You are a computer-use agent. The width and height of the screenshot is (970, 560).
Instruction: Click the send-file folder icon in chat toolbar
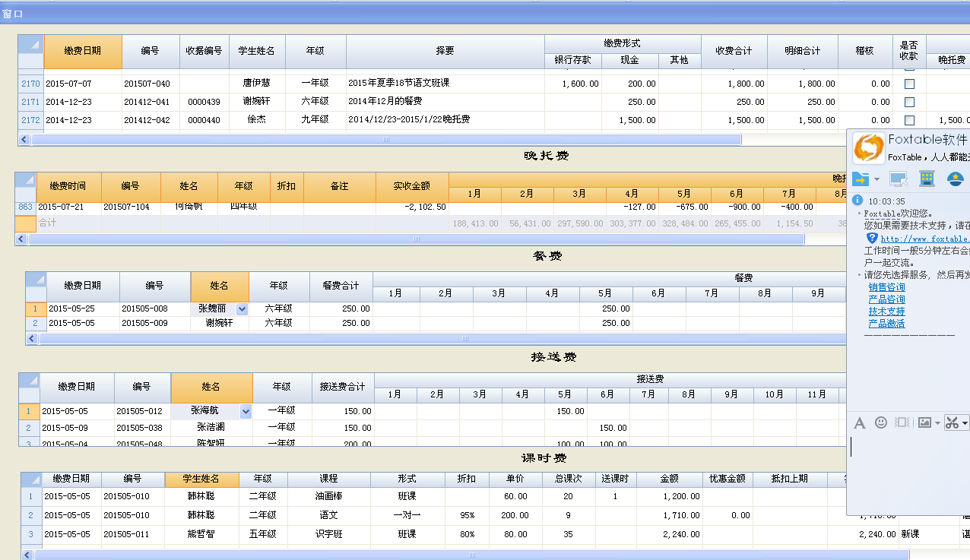pos(861,179)
